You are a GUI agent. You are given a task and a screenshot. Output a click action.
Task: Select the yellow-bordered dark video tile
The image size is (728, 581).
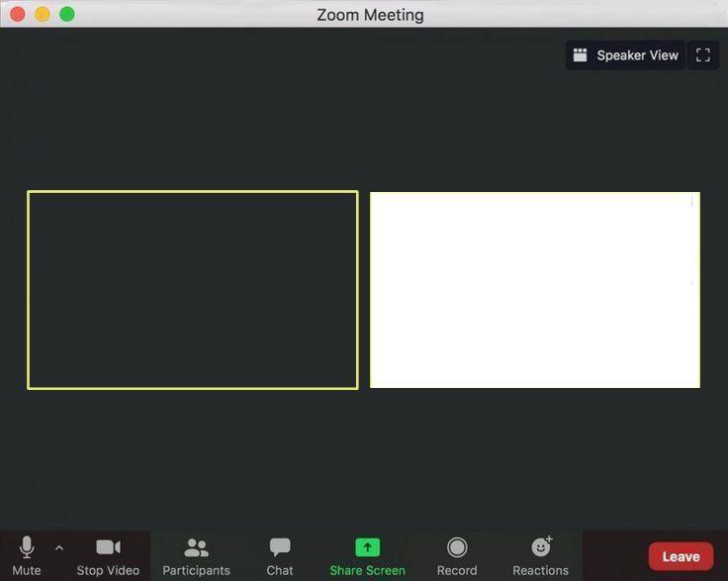193,290
